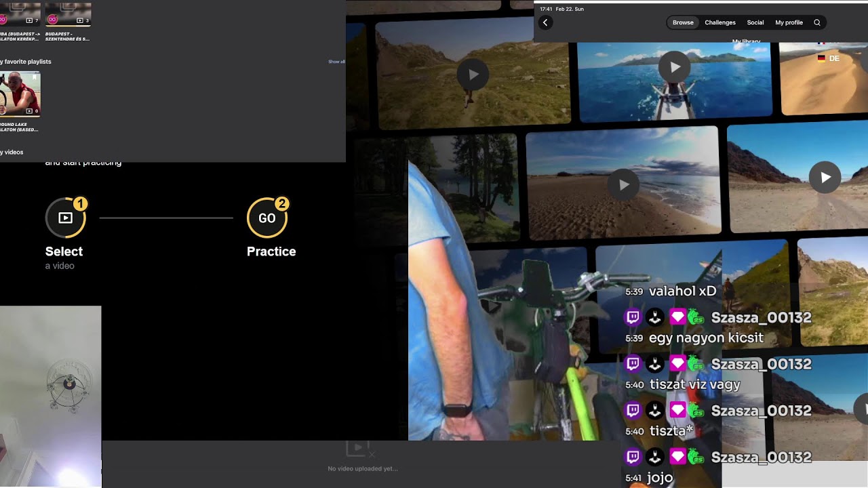Click the 'favorite playlists' section heading
Viewport: 868px width, 488px height.
coord(27,62)
